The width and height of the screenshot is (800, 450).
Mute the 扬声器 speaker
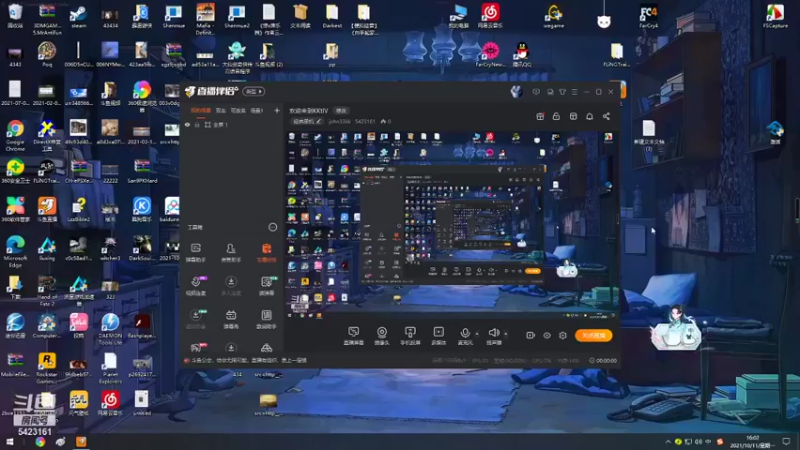(493, 336)
